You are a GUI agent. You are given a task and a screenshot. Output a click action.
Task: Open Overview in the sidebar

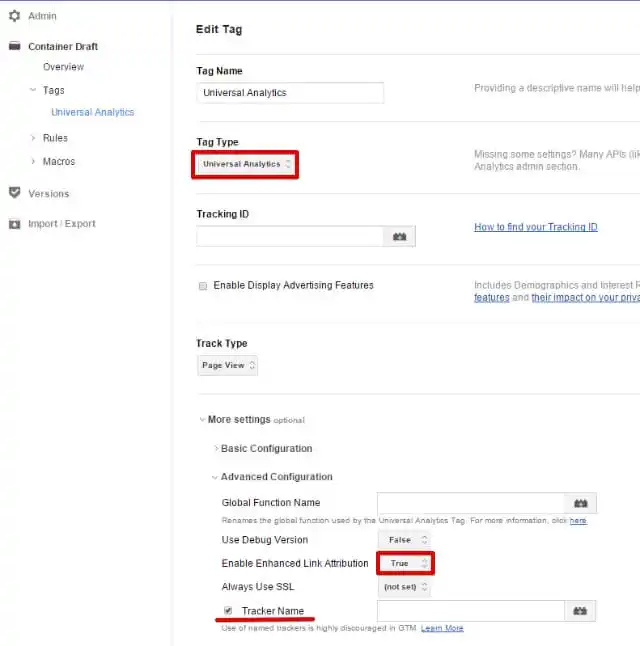(63, 67)
